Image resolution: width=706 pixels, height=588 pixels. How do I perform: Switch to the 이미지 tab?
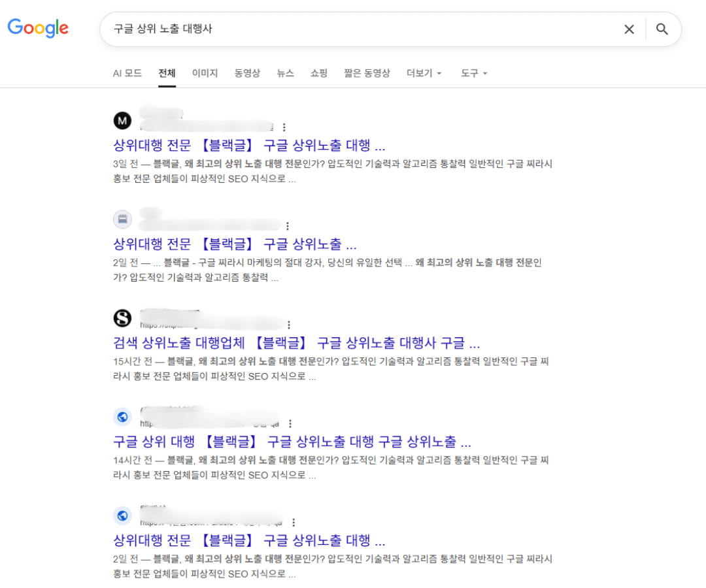point(205,73)
